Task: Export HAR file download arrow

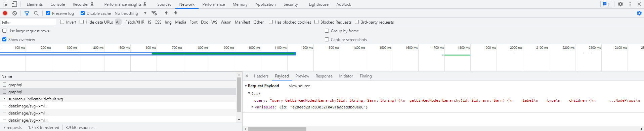Action: point(175,13)
